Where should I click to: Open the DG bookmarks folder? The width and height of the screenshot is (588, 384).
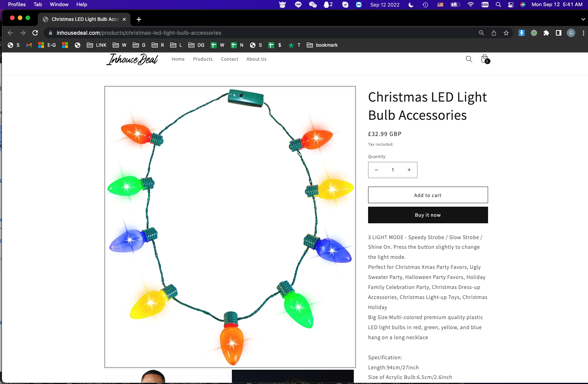[196, 45]
